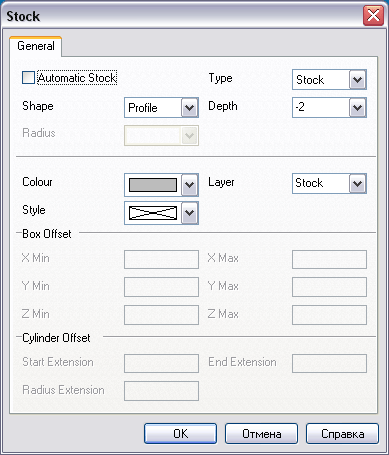
Task: Switch to the General tab
Action: pos(36,46)
